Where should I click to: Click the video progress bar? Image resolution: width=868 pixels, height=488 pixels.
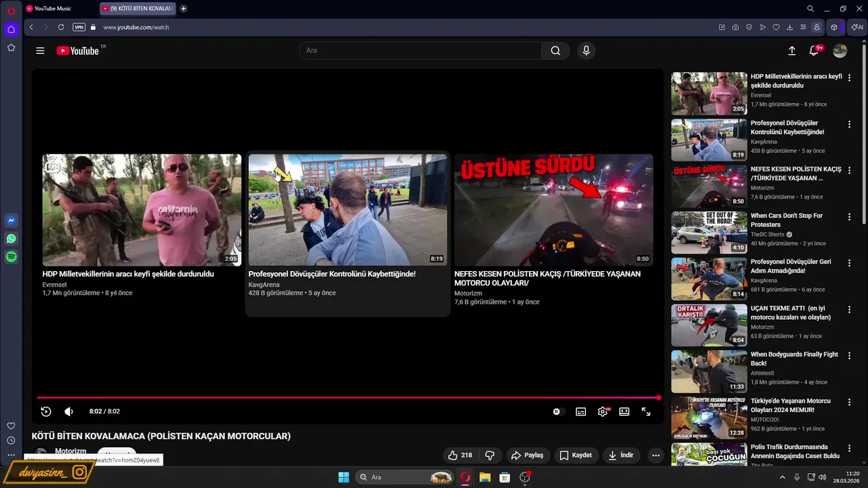pos(348,398)
